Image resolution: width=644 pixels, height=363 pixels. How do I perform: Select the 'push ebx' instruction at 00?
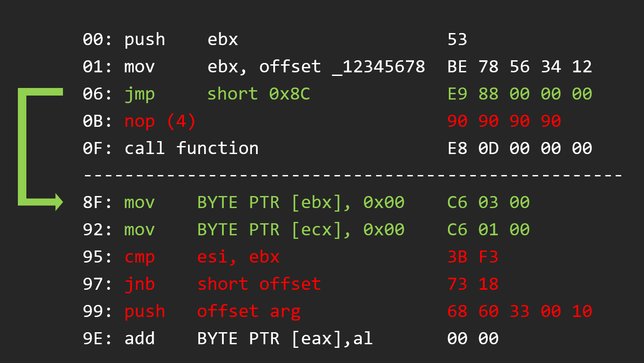tap(181, 40)
